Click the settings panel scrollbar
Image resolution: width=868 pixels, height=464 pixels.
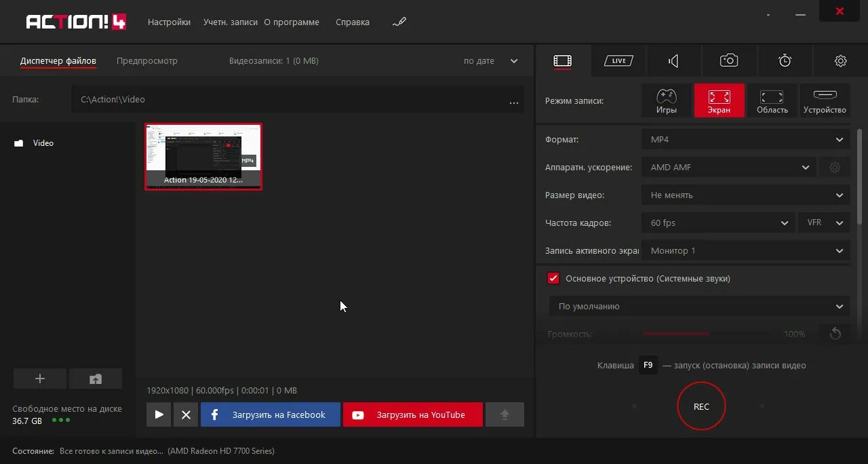click(x=860, y=176)
